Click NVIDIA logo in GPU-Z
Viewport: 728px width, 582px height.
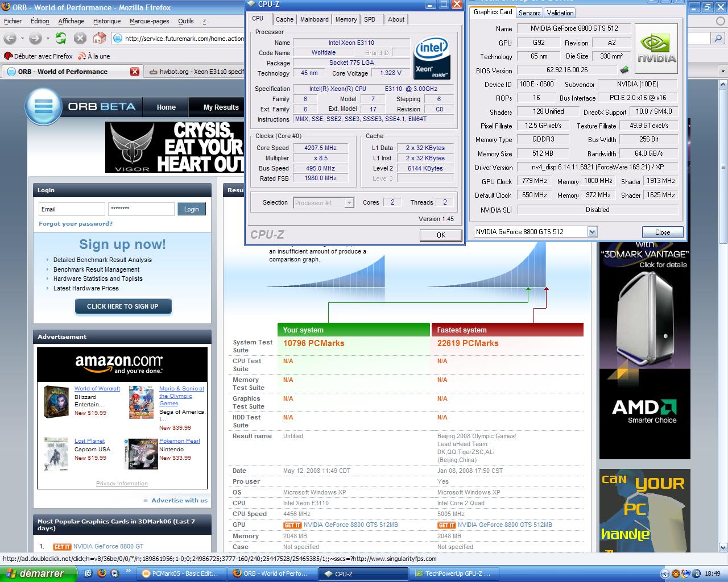(656, 48)
